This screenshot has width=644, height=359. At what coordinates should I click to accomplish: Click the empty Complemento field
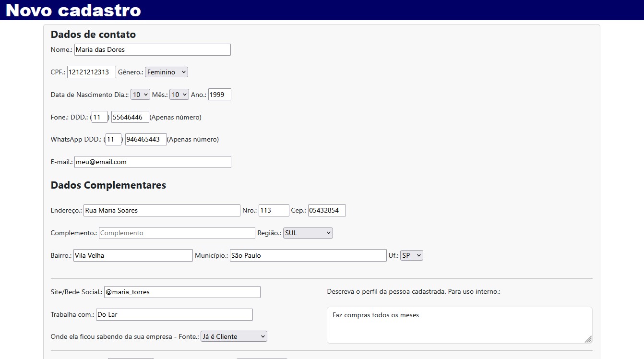tap(177, 233)
